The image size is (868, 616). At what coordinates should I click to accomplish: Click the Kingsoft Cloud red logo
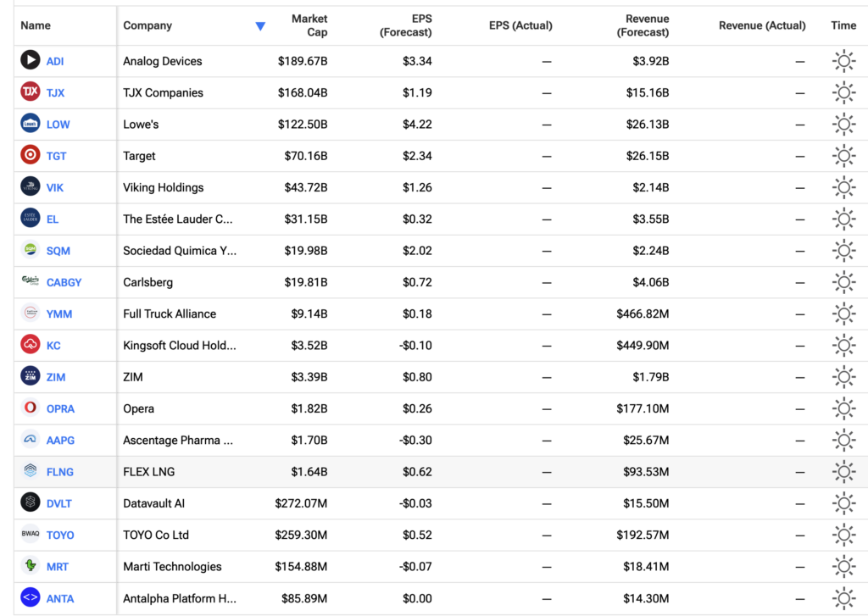coord(31,344)
